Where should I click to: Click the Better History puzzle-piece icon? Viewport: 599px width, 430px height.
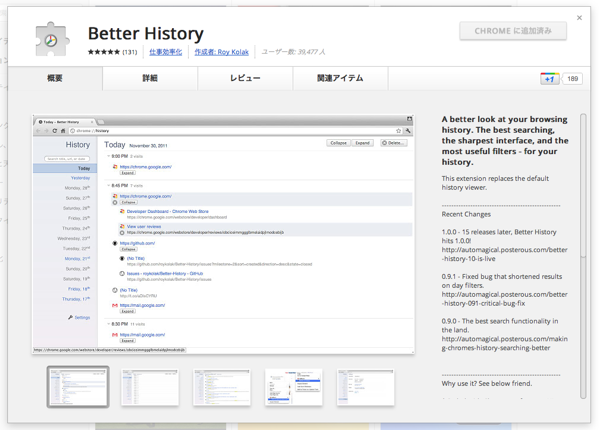click(52, 39)
